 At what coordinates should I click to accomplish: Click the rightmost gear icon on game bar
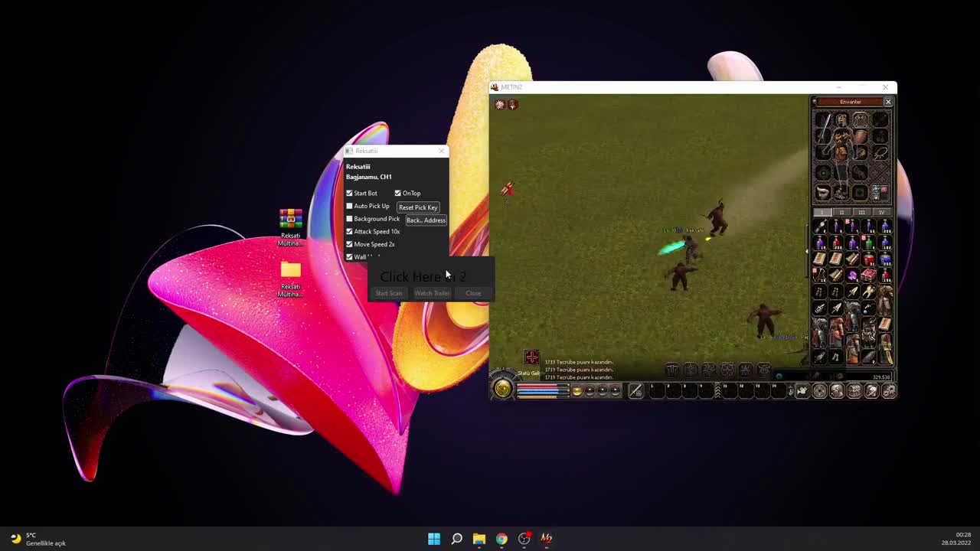(x=888, y=390)
